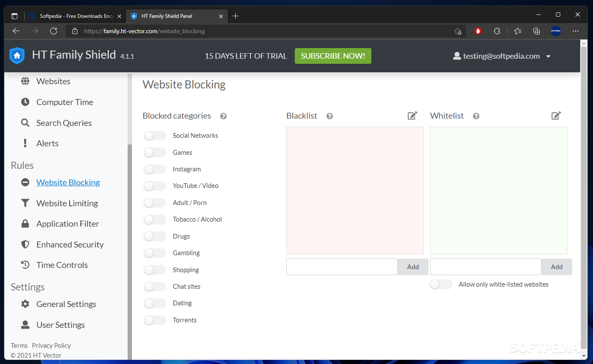Viewport: 593px width, 364px height.
Task: Open browser Settings and more menu
Action: point(576,31)
